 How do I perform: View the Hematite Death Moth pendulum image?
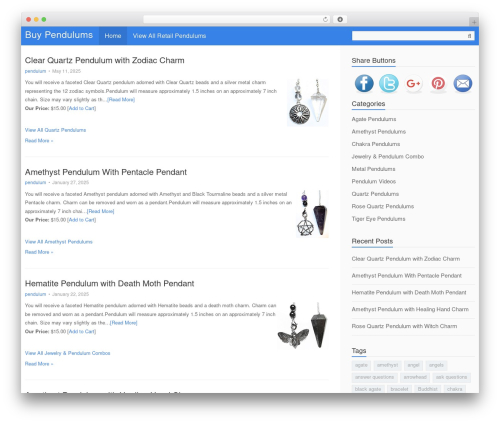[303, 325]
